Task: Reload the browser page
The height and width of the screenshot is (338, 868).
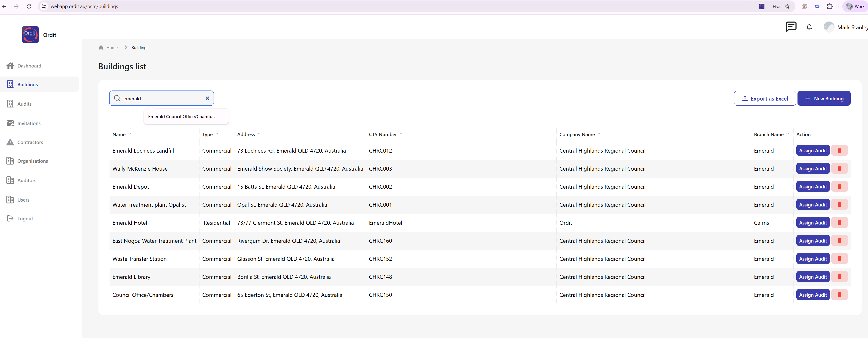Action: [x=29, y=6]
